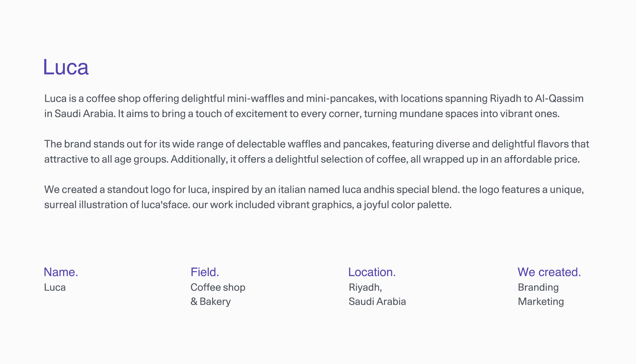Click the line starting "The brand stands out"

point(316,144)
